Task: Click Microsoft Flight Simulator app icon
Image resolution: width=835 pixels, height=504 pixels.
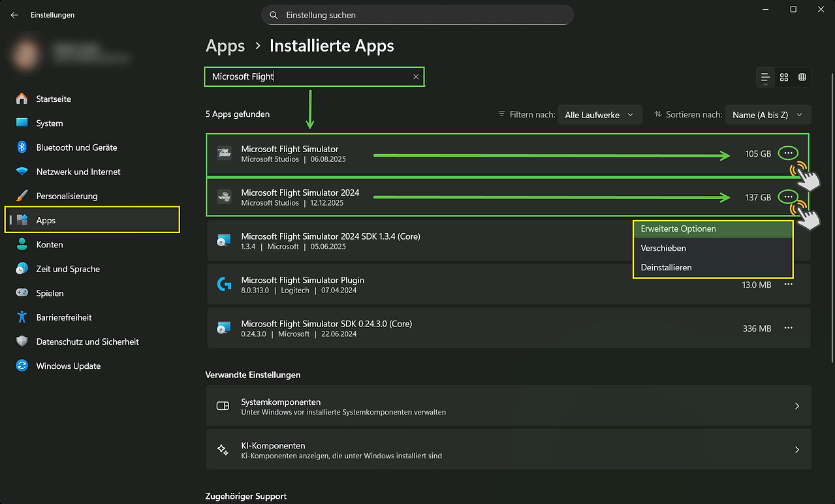Action: point(224,153)
